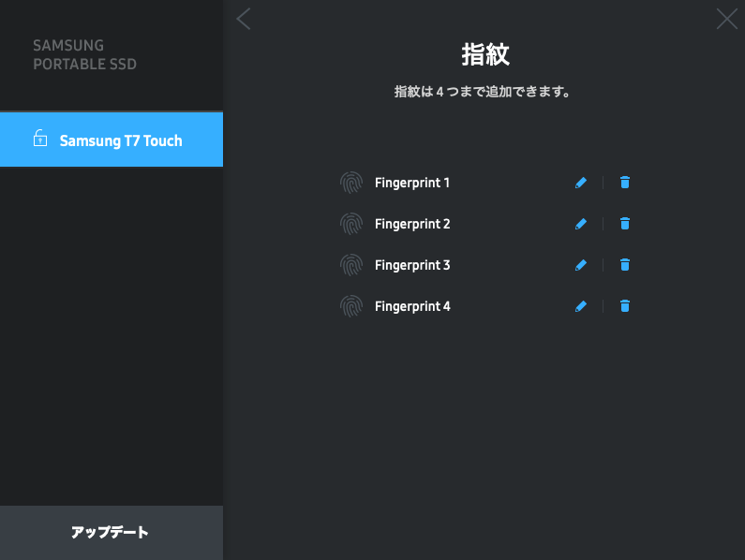Click trash icon beside Fingerprint 3
Image resolution: width=745 pixels, height=560 pixels.
click(x=625, y=265)
